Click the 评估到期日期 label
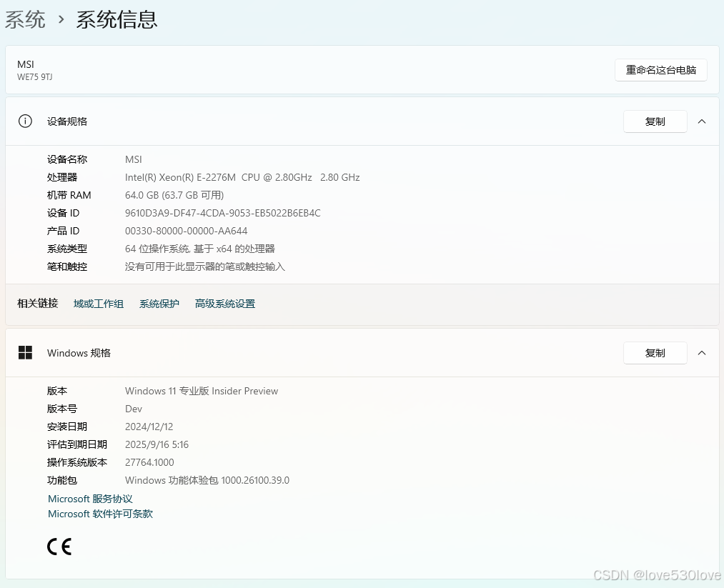The image size is (724, 588). tap(77, 444)
